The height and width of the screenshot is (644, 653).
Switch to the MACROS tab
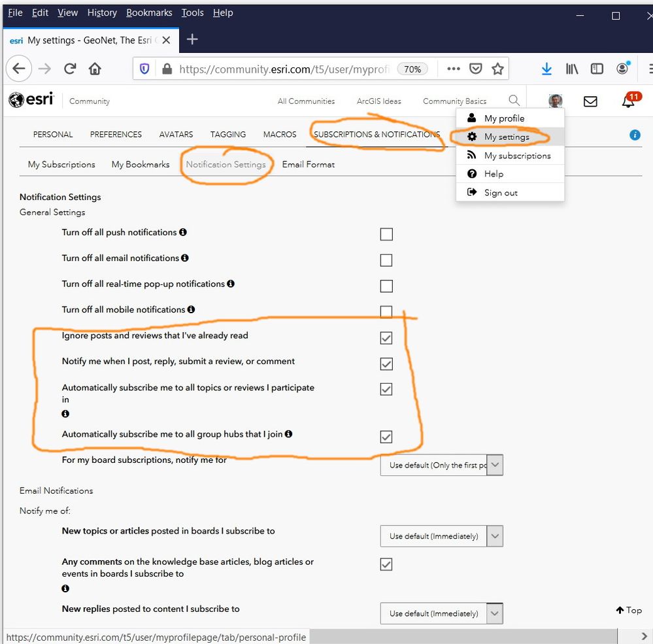(x=280, y=135)
